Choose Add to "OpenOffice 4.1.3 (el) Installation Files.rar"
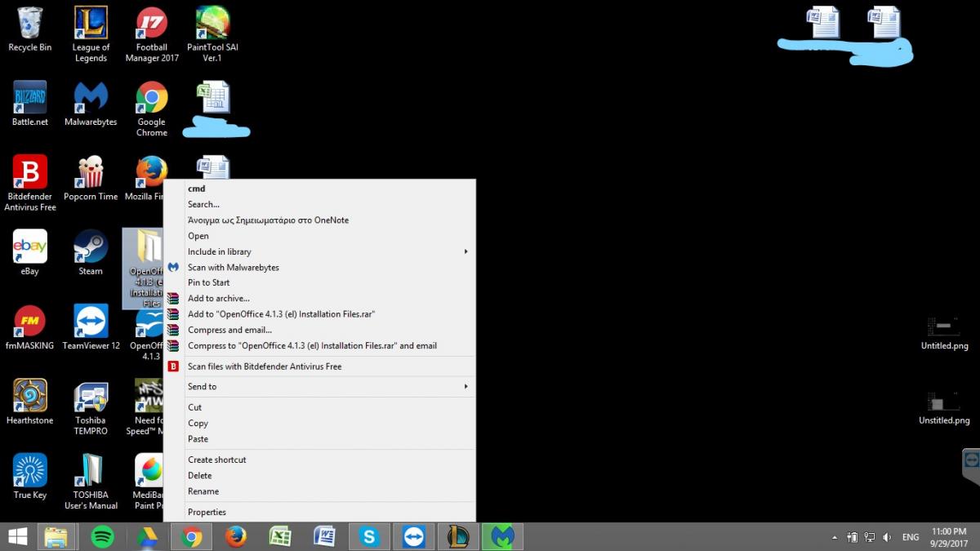Viewport: 980px width, 551px height. pos(319,314)
